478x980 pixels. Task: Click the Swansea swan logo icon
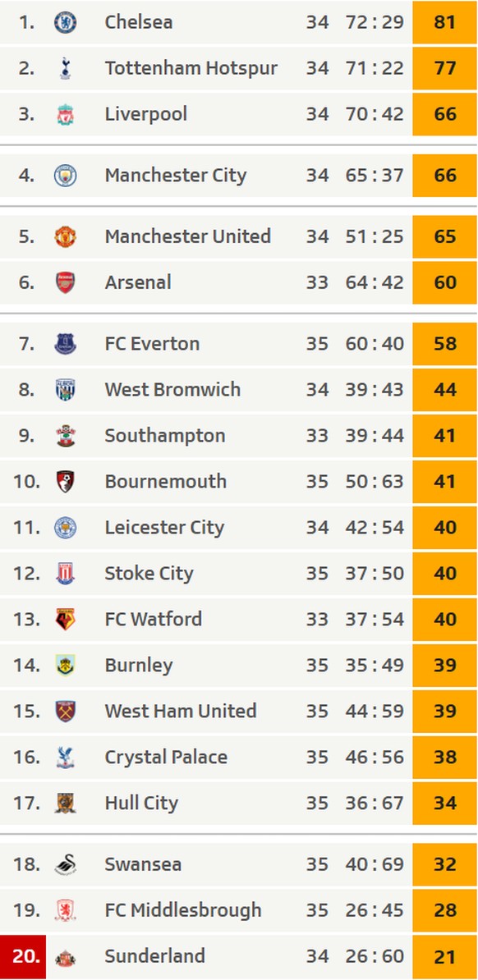65,864
